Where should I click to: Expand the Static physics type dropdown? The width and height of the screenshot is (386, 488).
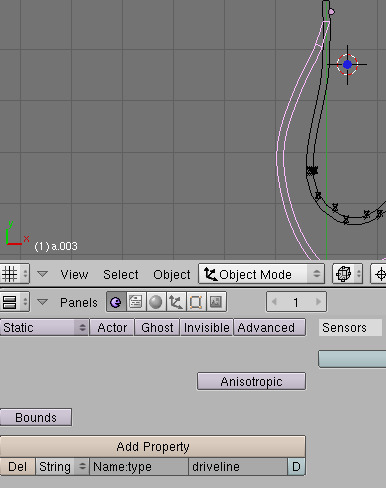point(44,328)
